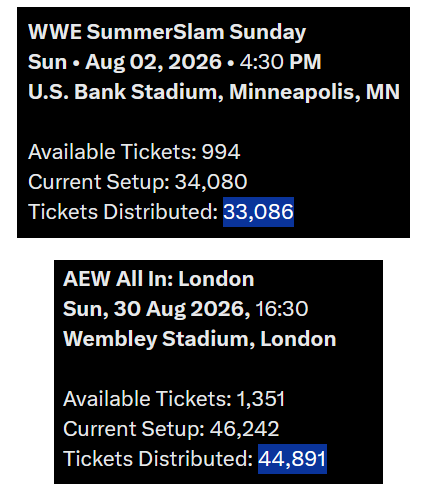
Task: Click Current Setup: 46,242 line
Action: (x=171, y=429)
